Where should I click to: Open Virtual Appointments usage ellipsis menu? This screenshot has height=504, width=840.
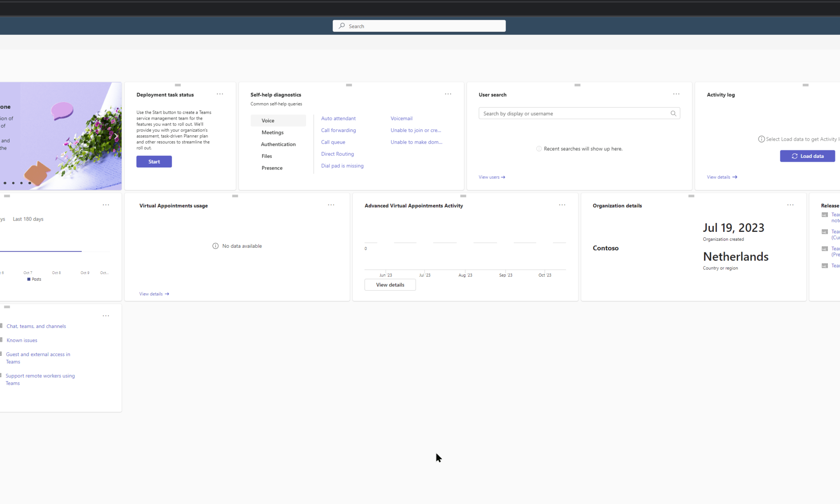coord(331,205)
